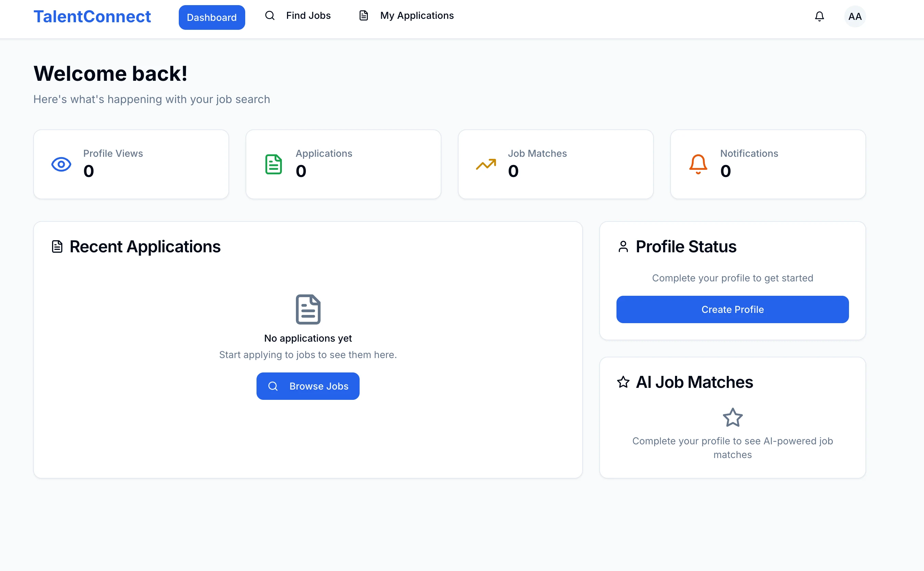Screen dimensions: 924x571
Task: Click the person icon beside Profile Status
Action: click(x=623, y=246)
